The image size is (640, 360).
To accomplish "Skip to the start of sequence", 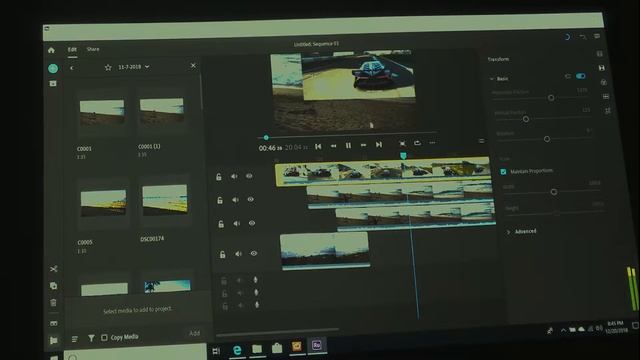I will pyautogui.click(x=318, y=146).
